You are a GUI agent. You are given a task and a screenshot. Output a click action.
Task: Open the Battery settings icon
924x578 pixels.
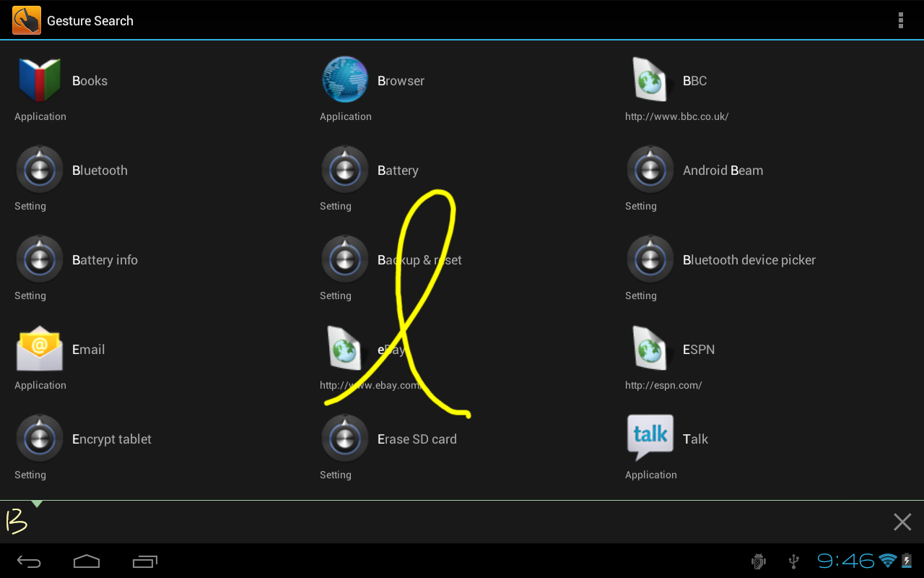click(344, 169)
